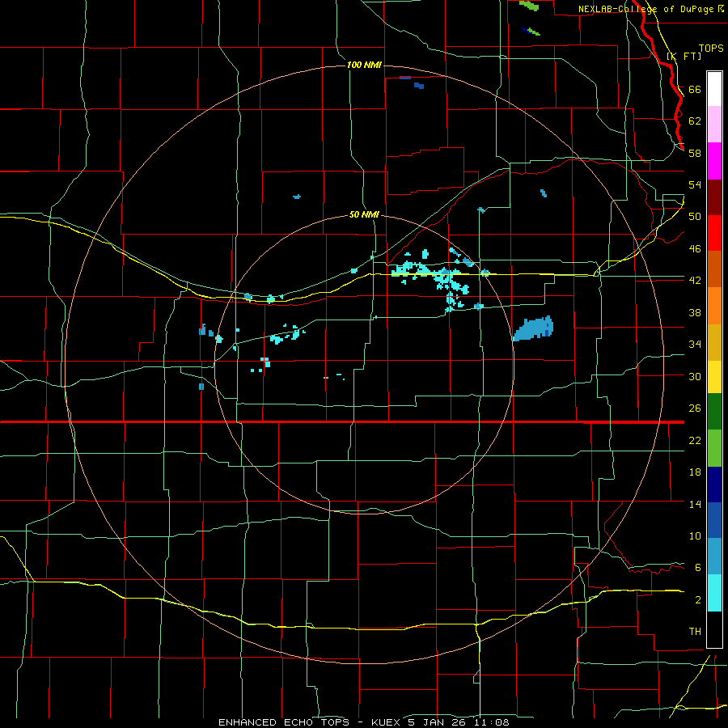This screenshot has height=728, width=728.
Task: Click the 6 legend value
Action: click(698, 567)
